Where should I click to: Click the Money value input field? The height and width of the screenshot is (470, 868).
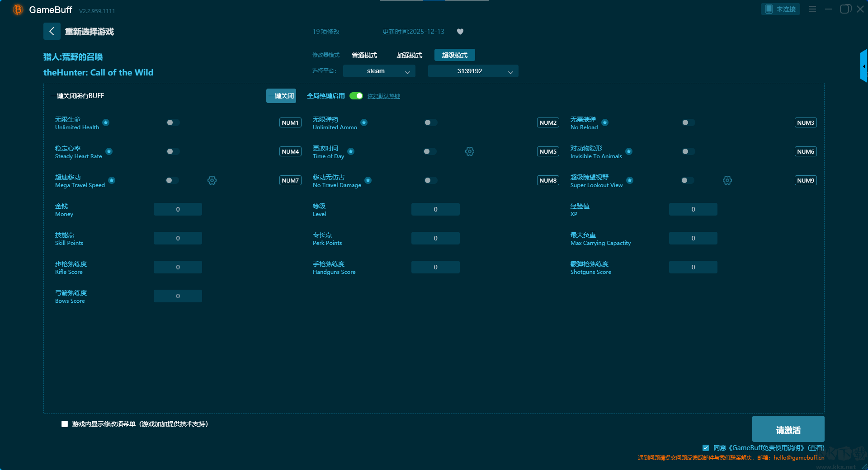pyautogui.click(x=178, y=209)
